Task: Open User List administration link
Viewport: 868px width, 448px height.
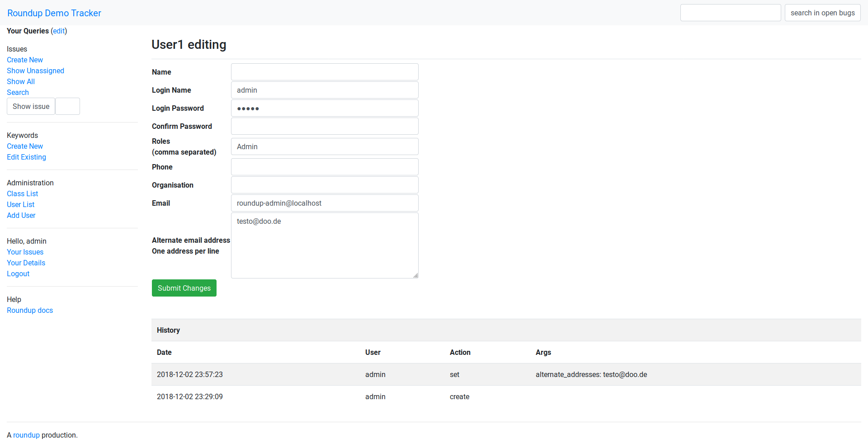Action: [20, 204]
